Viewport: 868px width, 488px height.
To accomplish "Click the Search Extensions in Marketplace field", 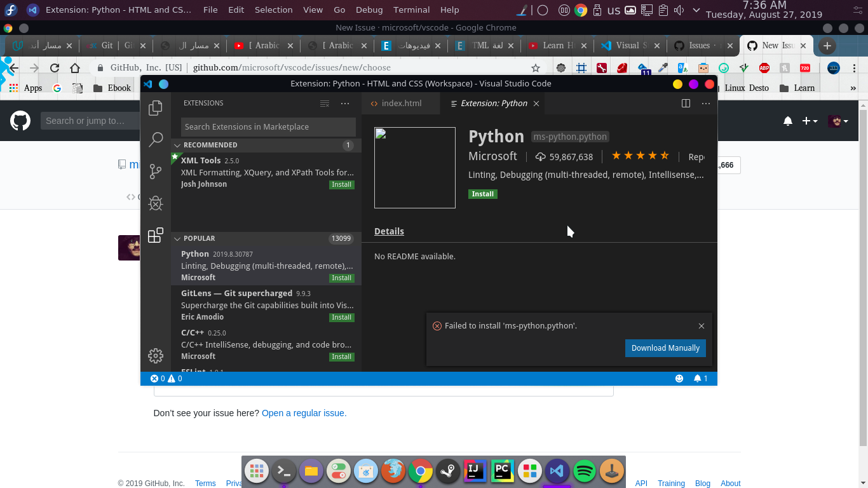I will coord(267,126).
